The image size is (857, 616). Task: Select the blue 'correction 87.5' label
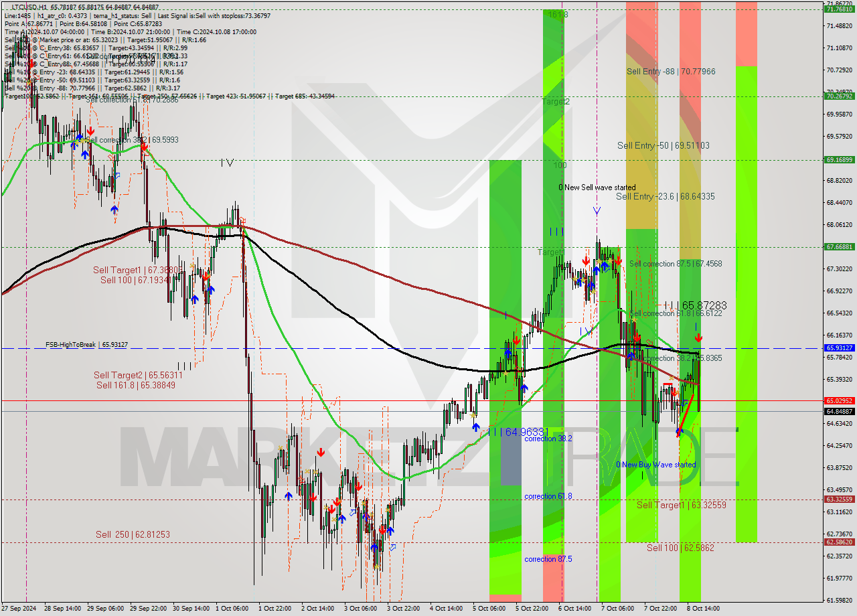(x=548, y=559)
